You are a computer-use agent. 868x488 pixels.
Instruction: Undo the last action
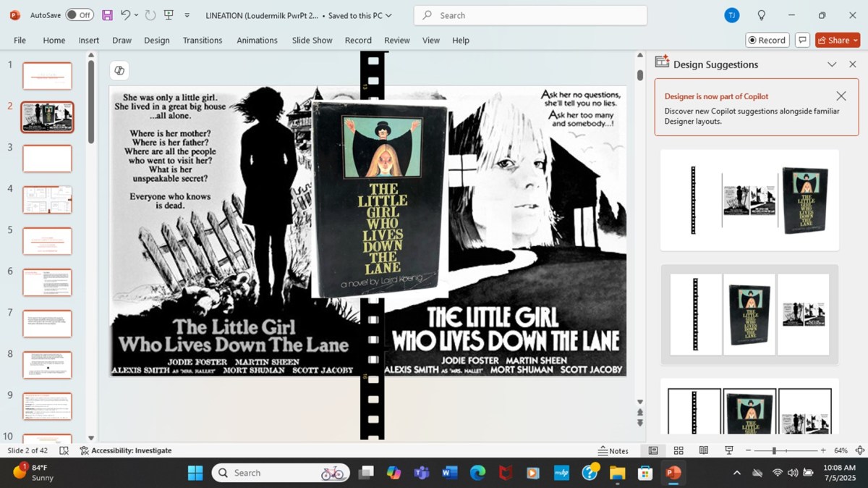(125, 15)
